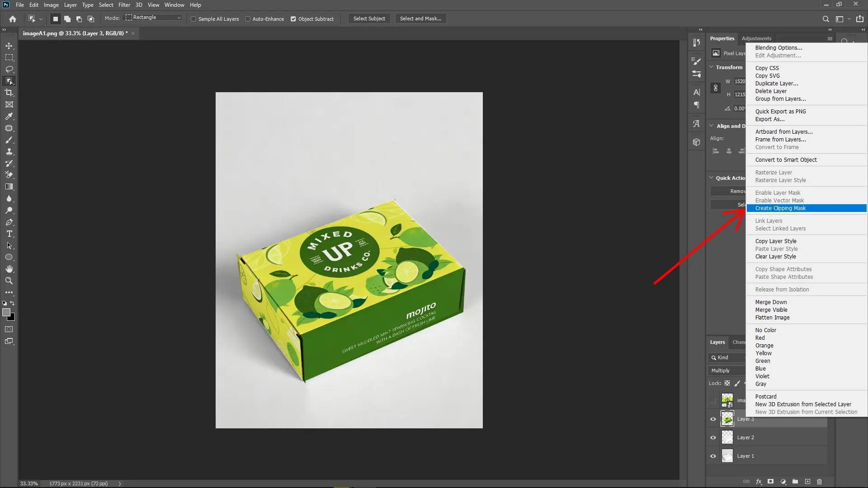Image resolution: width=868 pixels, height=488 pixels.
Task: Select the Type tool
Action: click(9, 234)
